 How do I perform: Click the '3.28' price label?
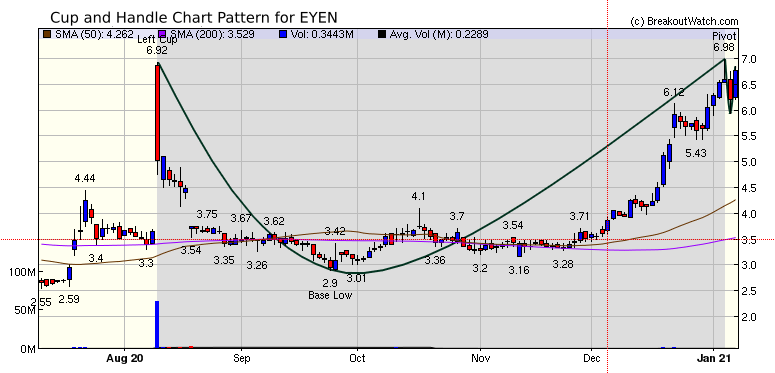pos(563,265)
